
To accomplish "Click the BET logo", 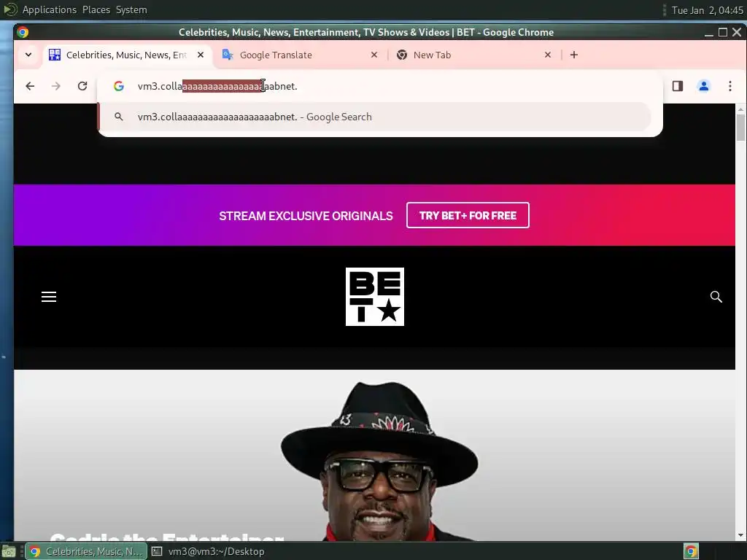I will click(x=374, y=297).
